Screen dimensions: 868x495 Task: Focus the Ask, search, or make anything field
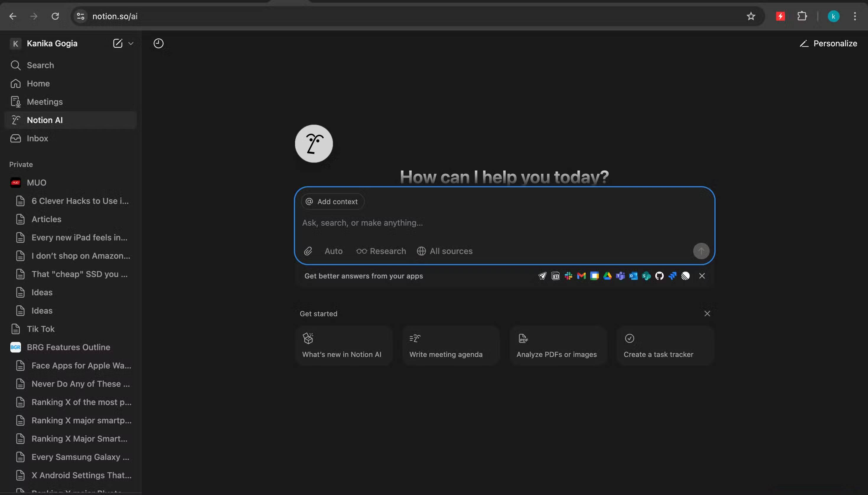(476, 223)
